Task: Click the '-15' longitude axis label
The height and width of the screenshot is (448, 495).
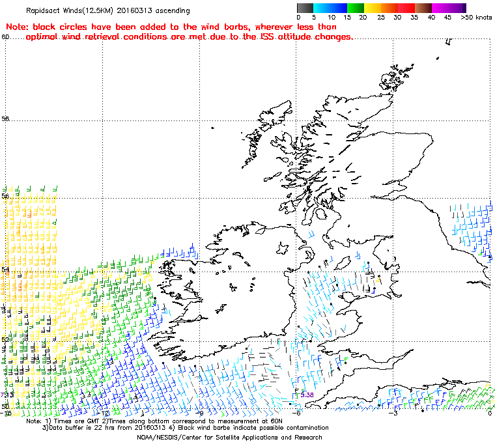Action: (x=7, y=413)
